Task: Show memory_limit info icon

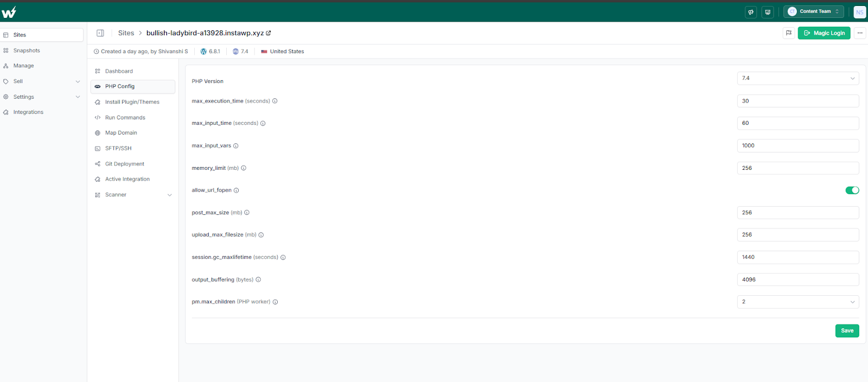Action: 244,168
